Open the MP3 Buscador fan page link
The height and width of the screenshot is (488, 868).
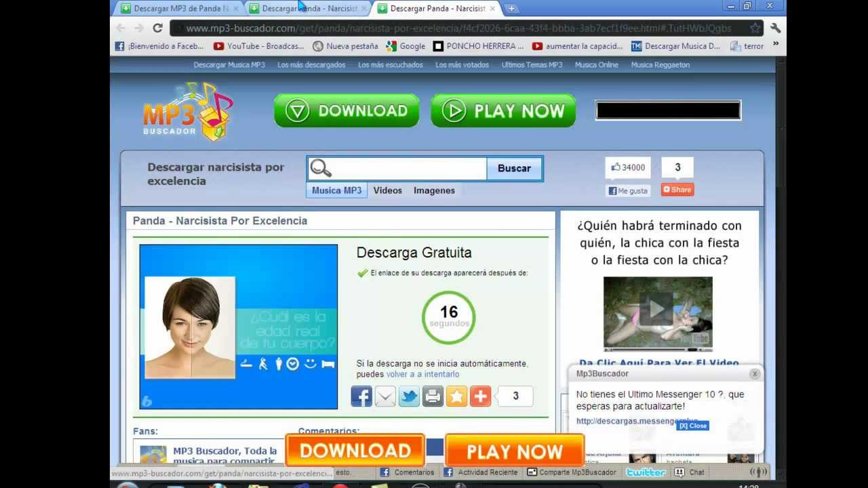(x=225, y=456)
